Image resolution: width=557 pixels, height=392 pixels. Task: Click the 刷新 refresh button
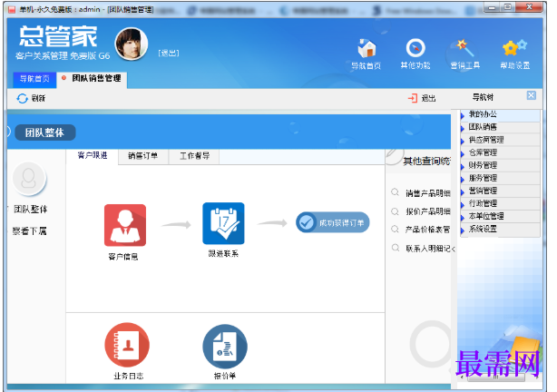pos(31,98)
